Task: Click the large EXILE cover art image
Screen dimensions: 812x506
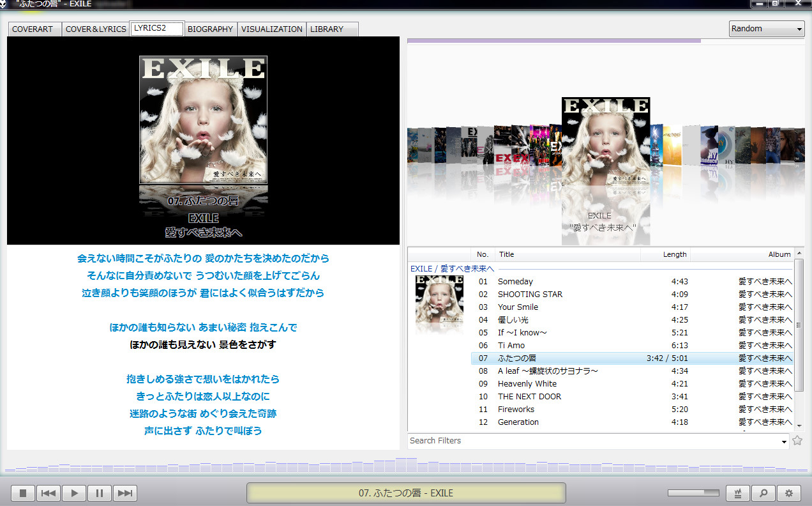Action: [203, 119]
